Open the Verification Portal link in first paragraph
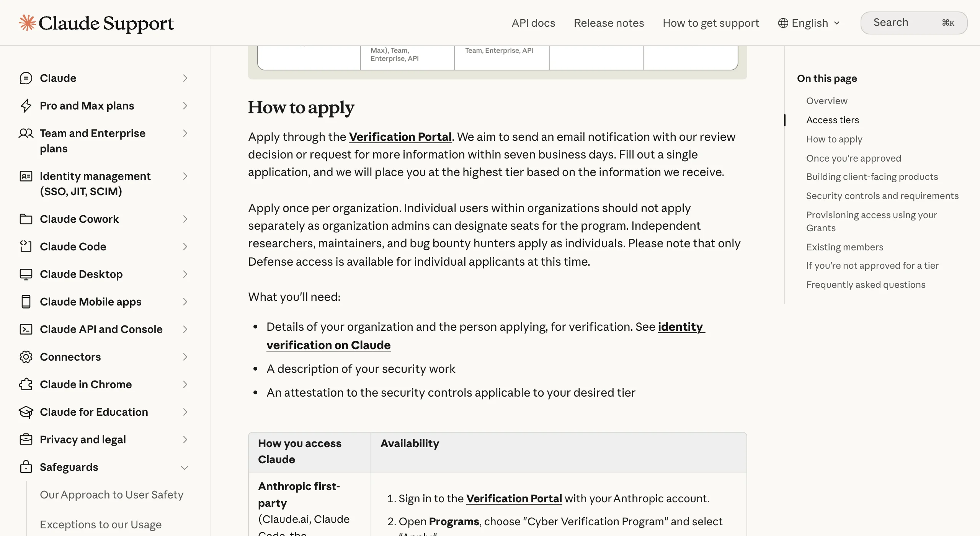The width and height of the screenshot is (980, 536). coord(400,137)
